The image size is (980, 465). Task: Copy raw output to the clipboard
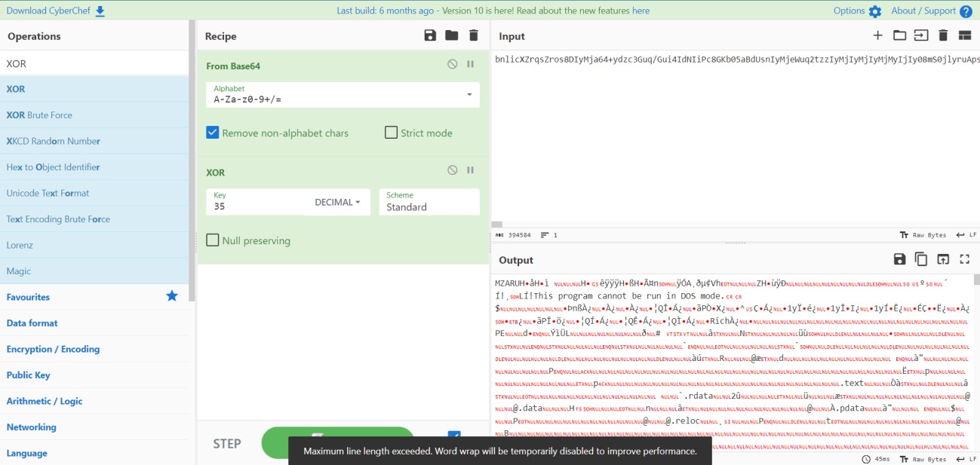(x=921, y=259)
